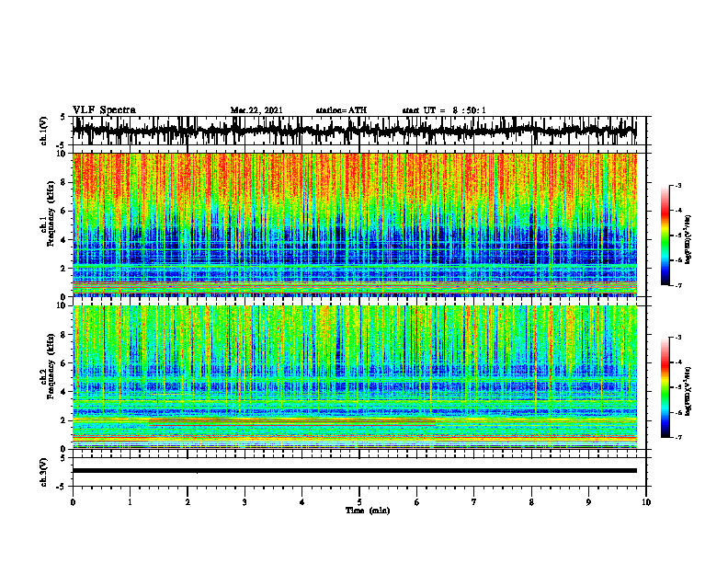Click the "7" tick on the time axis
The image size is (728, 563).
474,502
